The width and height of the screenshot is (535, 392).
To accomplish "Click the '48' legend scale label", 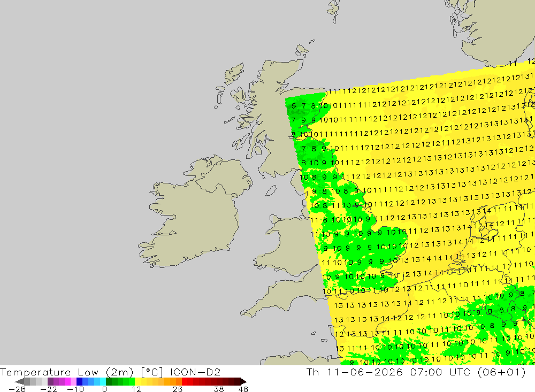I will click(x=243, y=389).
